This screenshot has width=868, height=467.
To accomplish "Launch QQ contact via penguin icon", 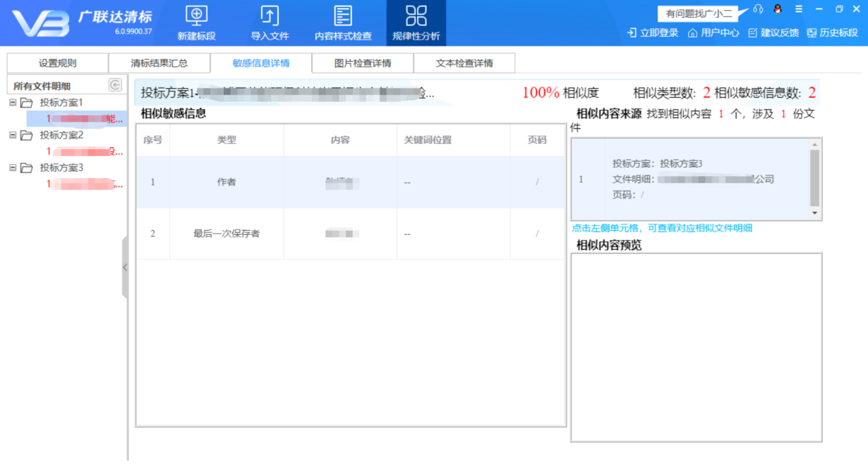I will (x=776, y=8).
